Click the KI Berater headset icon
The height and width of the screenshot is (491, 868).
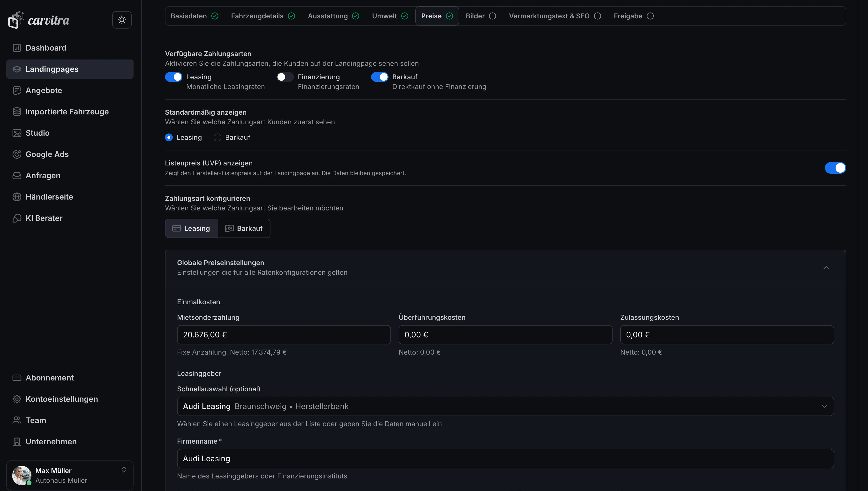(x=17, y=218)
